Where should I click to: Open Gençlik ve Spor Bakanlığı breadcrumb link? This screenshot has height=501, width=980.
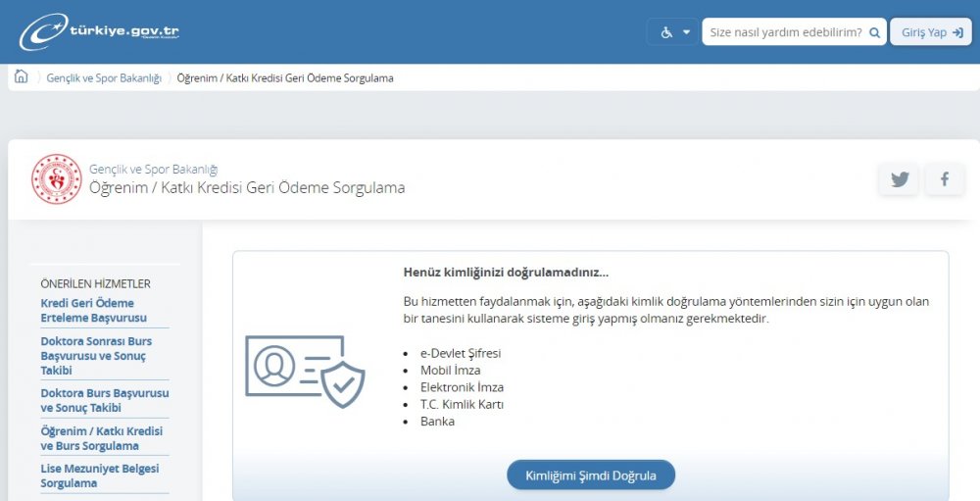point(104,78)
